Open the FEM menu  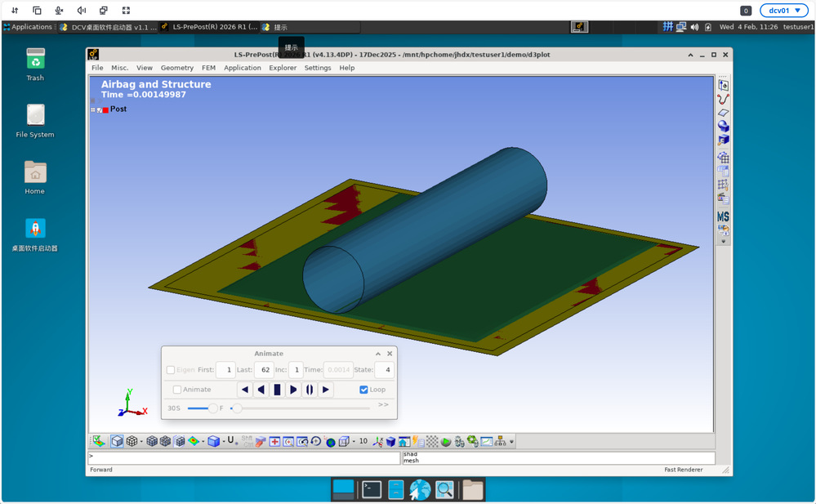click(x=208, y=68)
